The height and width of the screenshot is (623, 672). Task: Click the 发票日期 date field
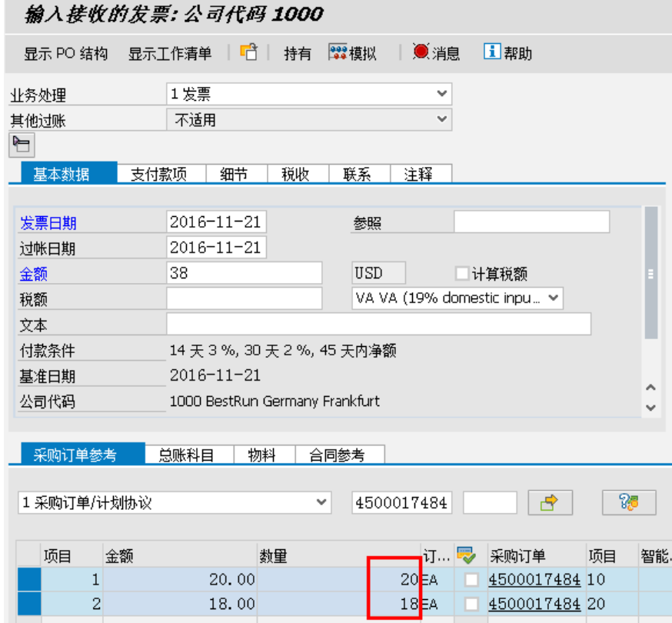(216, 222)
